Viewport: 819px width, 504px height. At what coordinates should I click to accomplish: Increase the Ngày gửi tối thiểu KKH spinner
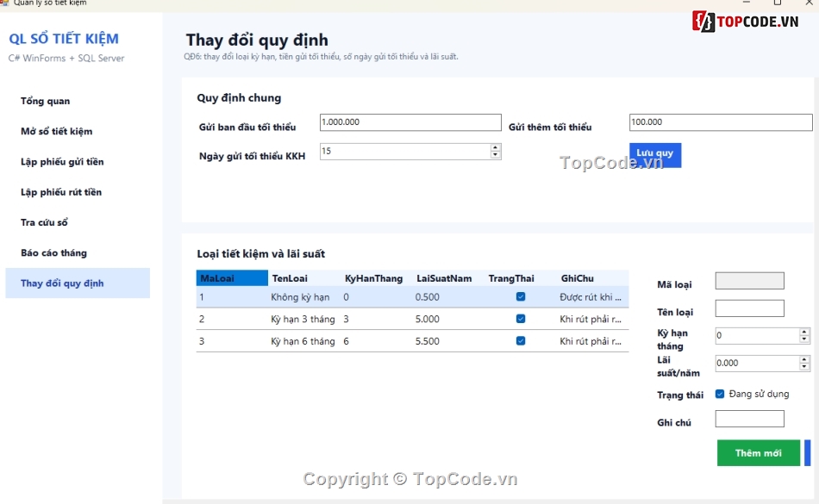point(495,147)
